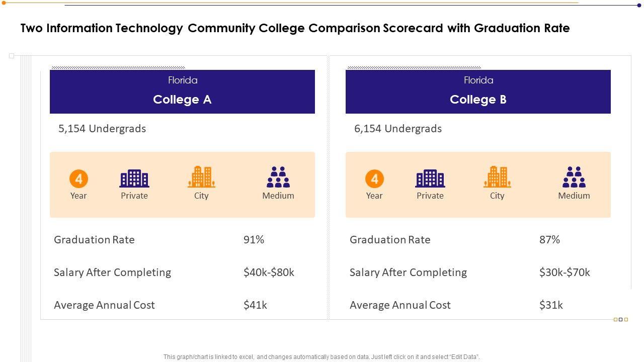Select College A's Private building icon
644x362 pixels.
point(134,178)
